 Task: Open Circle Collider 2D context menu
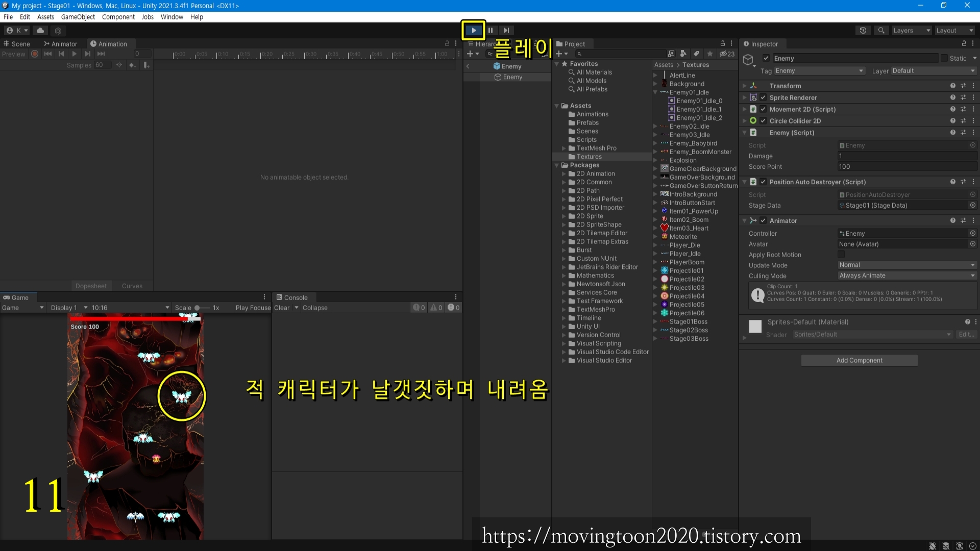click(973, 121)
